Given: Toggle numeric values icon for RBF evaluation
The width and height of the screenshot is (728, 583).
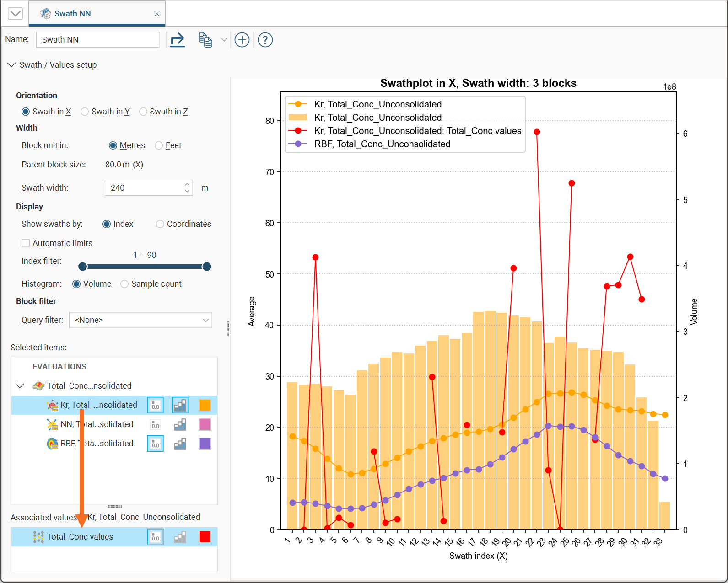Looking at the screenshot, I should (x=155, y=444).
